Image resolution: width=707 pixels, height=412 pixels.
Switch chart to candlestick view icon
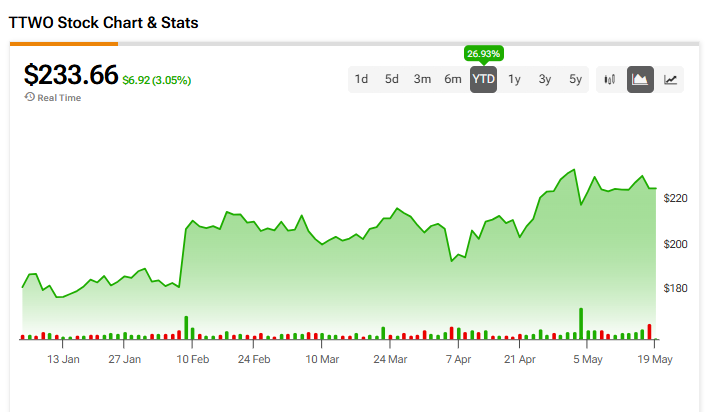tap(610, 80)
